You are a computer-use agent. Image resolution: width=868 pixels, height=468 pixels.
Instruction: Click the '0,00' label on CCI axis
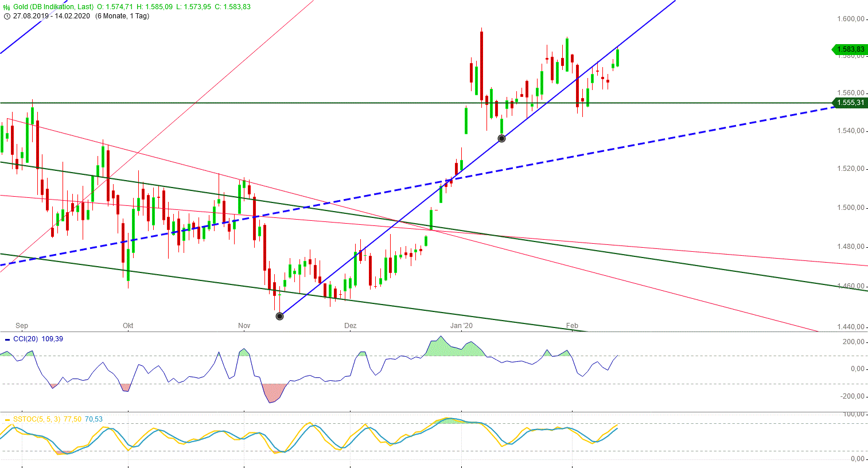click(x=857, y=369)
